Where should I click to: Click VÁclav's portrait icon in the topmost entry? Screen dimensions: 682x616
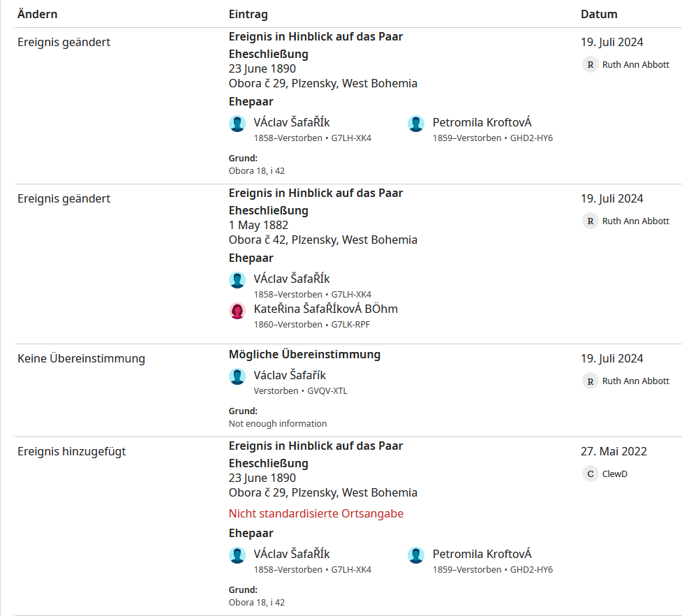[x=237, y=124]
